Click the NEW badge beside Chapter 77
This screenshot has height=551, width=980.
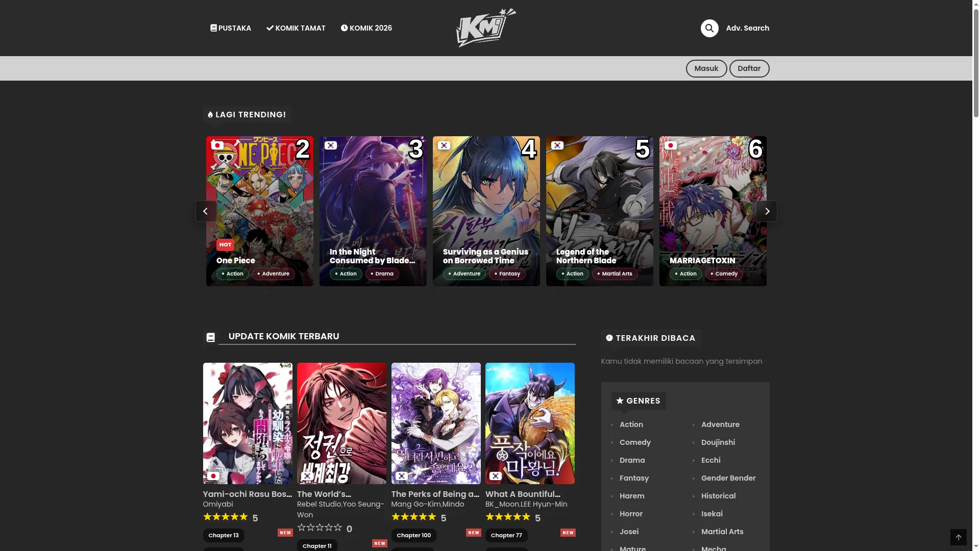click(568, 533)
